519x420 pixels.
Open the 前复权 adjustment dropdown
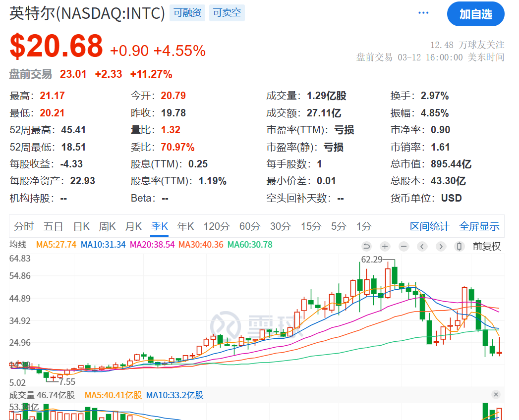coord(486,246)
